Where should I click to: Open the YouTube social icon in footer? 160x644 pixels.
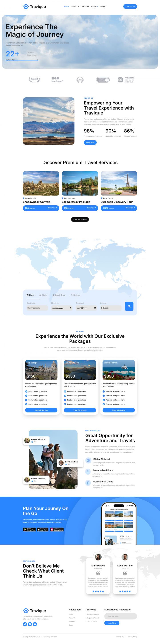pos(35,624)
